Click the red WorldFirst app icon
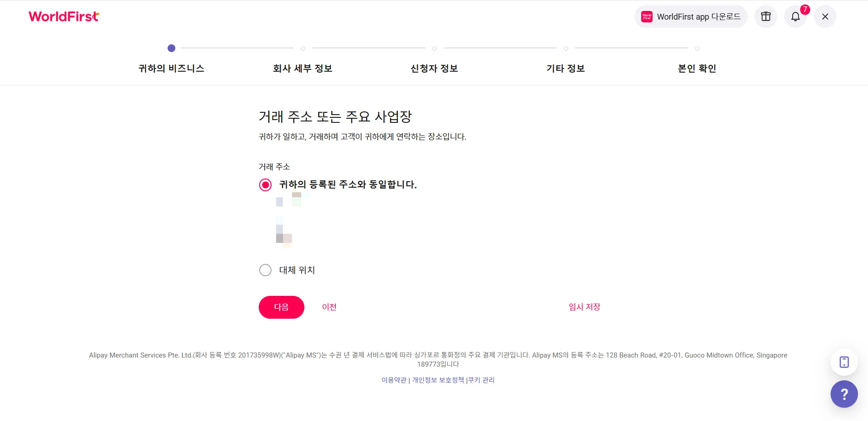Screen dimensions: 868x421 tap(647, 16)
